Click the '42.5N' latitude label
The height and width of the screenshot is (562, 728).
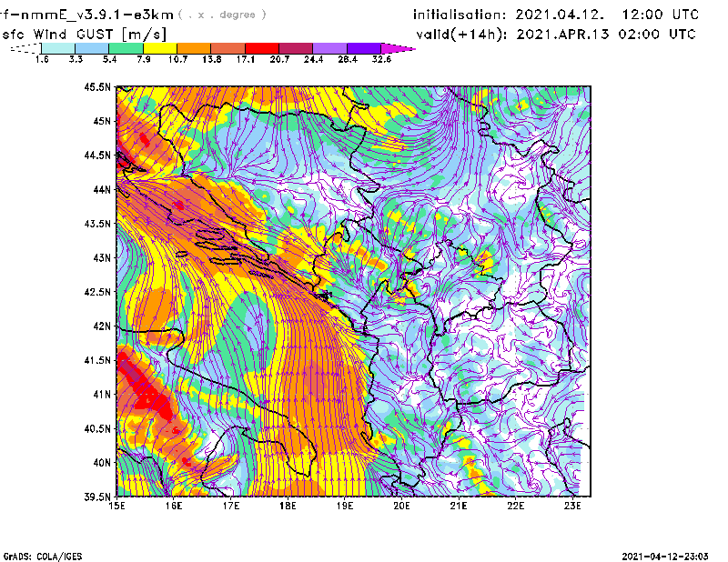click(97, 292)
